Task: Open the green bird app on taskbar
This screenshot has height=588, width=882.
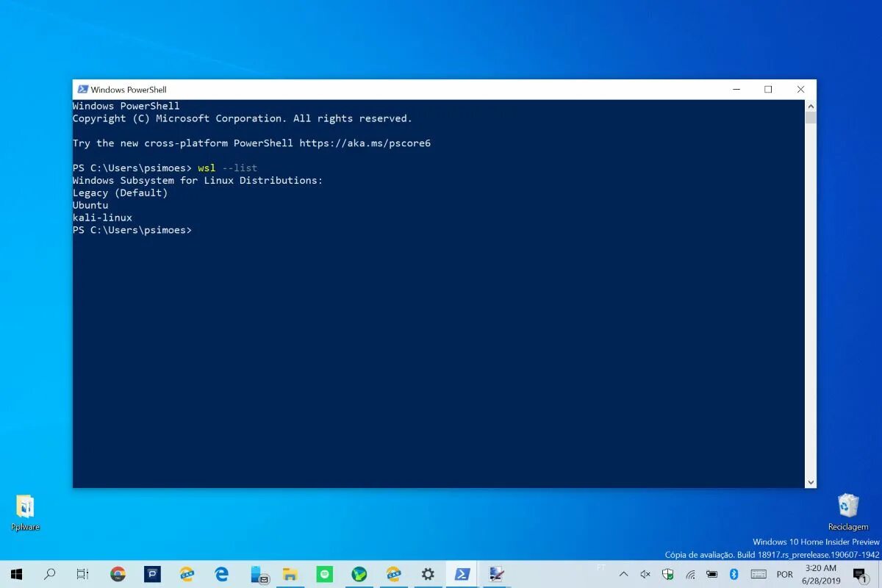Action: coord(359,574)
